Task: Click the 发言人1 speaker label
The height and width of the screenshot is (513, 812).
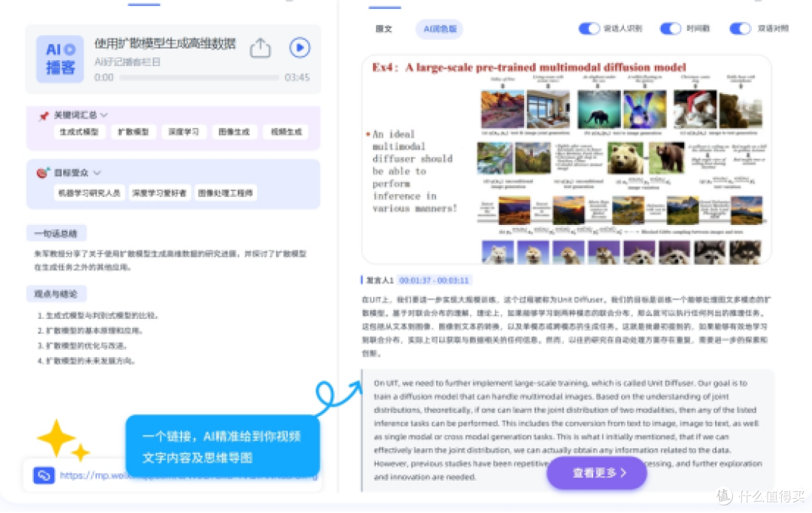Action: click(380, 281)
